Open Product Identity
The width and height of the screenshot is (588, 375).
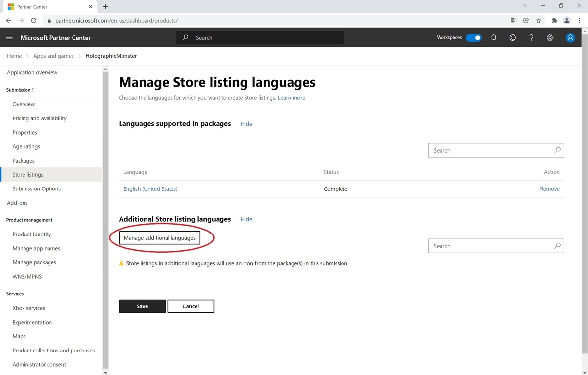[x=32, y=234]
